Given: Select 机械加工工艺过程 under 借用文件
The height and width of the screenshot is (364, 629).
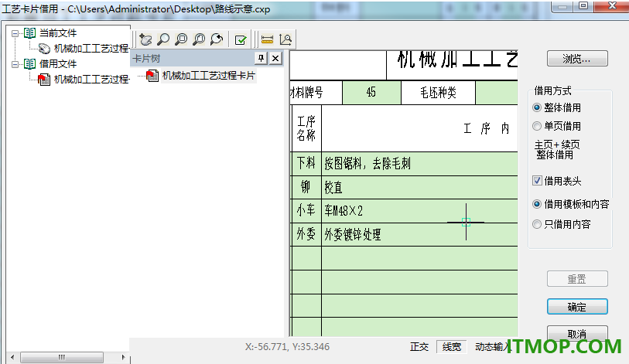Looking at the screenshot, I should point(91,80).
